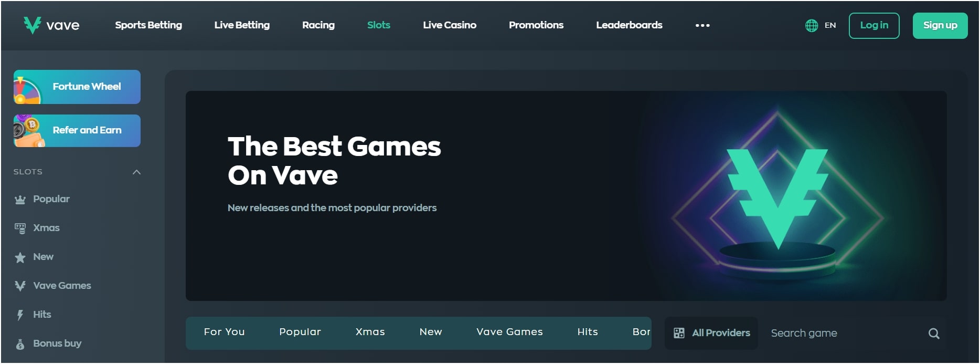Click the money bag Bonus buy icon

click(x=20, y=344)
